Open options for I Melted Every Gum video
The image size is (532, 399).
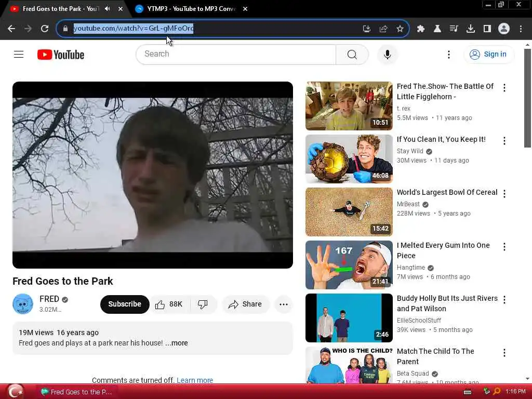(x=504, y=247)
